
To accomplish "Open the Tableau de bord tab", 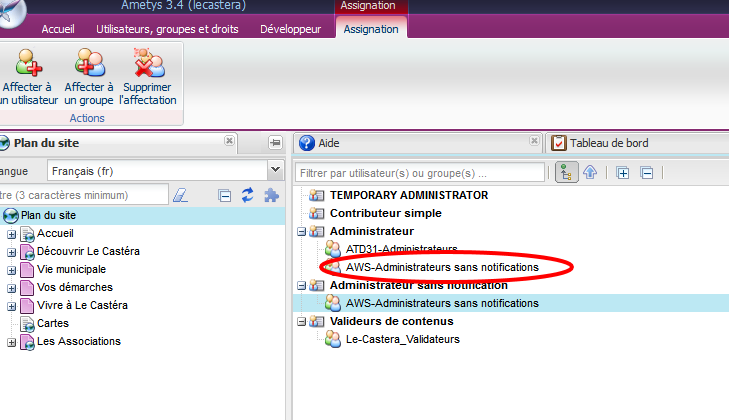I will coord(609,143).
